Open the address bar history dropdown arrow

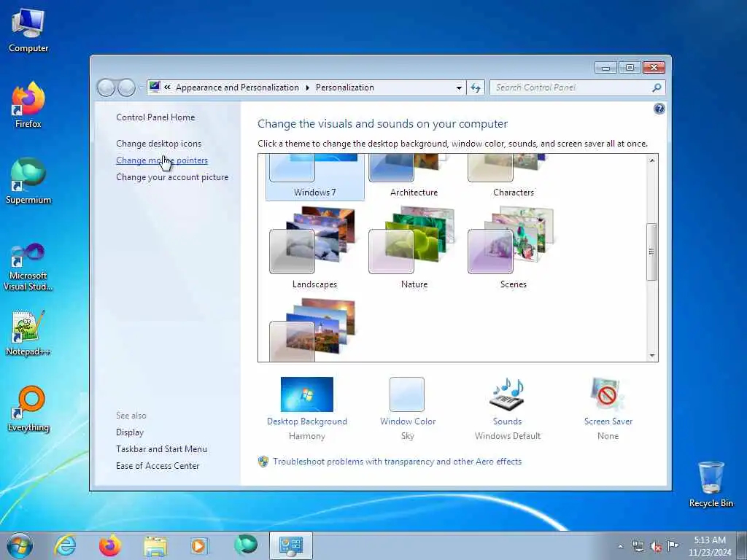(x=459, y=87)
